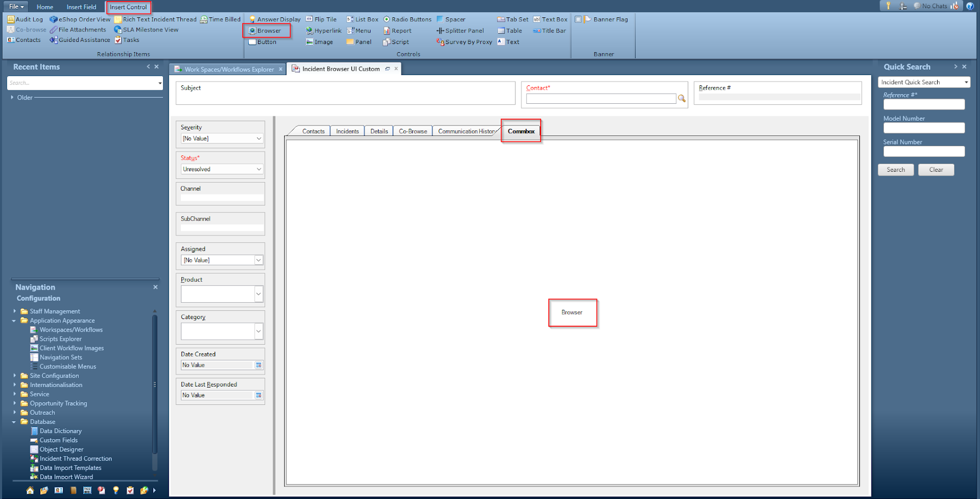Viewport: 980px width, 499px height.
Task: Insert a Table control
Action: [x=510, y=30]
